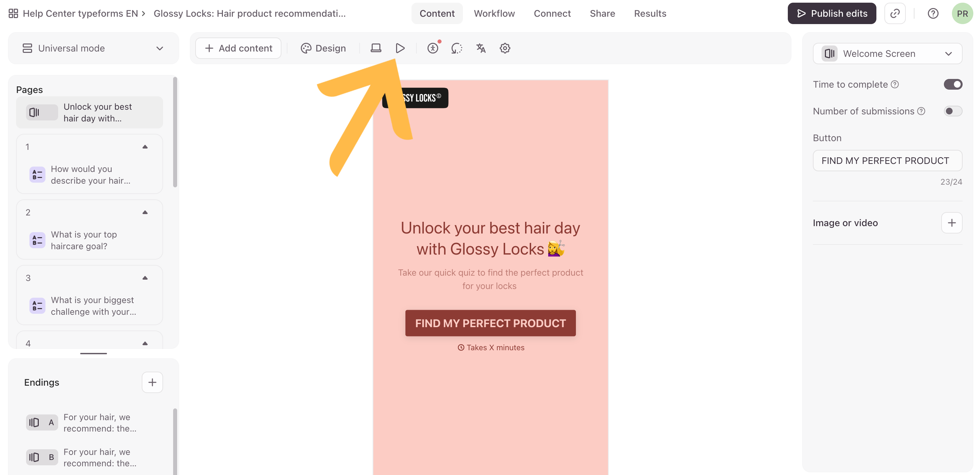980x475 pixels.
Task: Collapse page 1 group
Action: (x=145, y=147)
